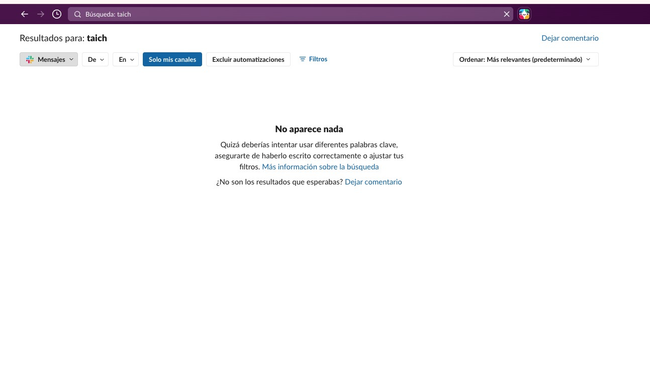Go back with the left arrow
Screen dimensions: 650x376
24,14
